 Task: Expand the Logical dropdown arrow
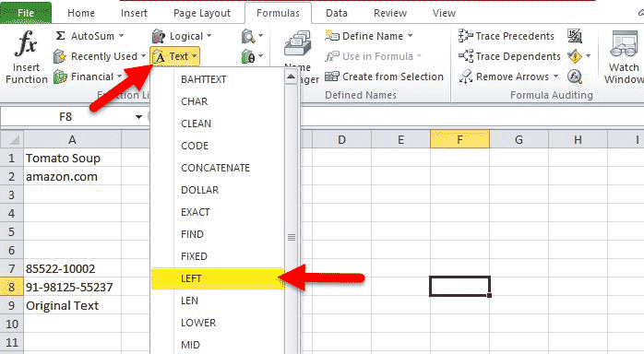point(209,36)
